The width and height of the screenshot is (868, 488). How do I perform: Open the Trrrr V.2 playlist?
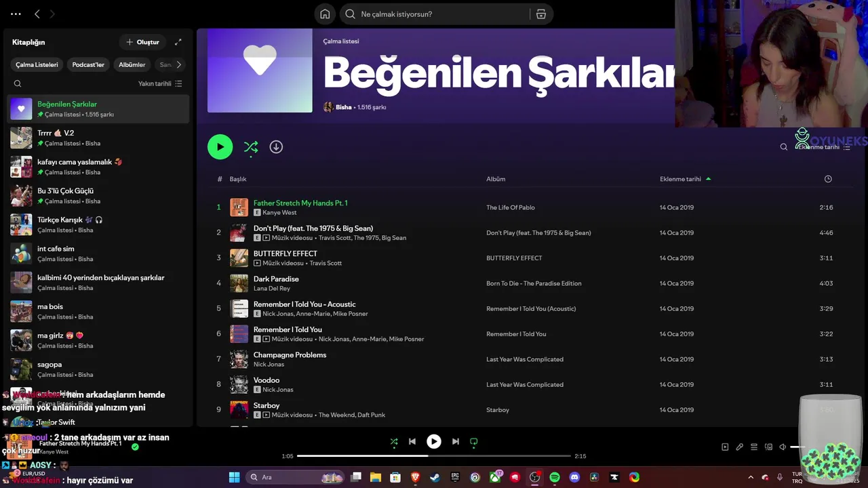click(x=98, y=138)
